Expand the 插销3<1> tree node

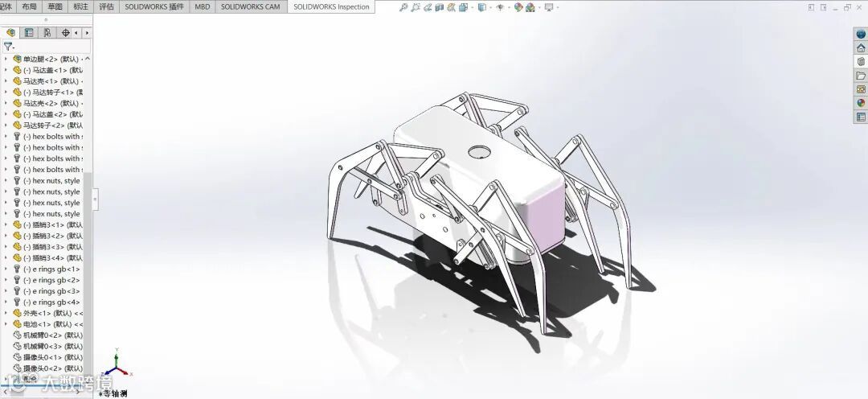[x=6, y=224]
